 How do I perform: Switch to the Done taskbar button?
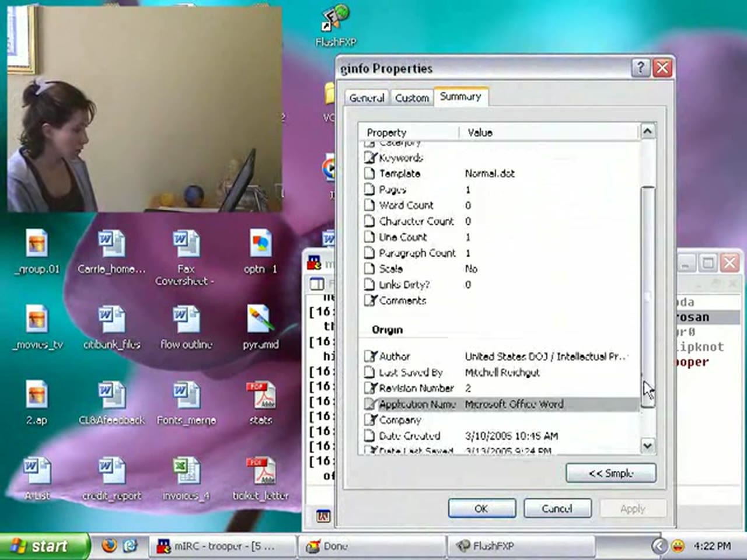pos(372,546)
